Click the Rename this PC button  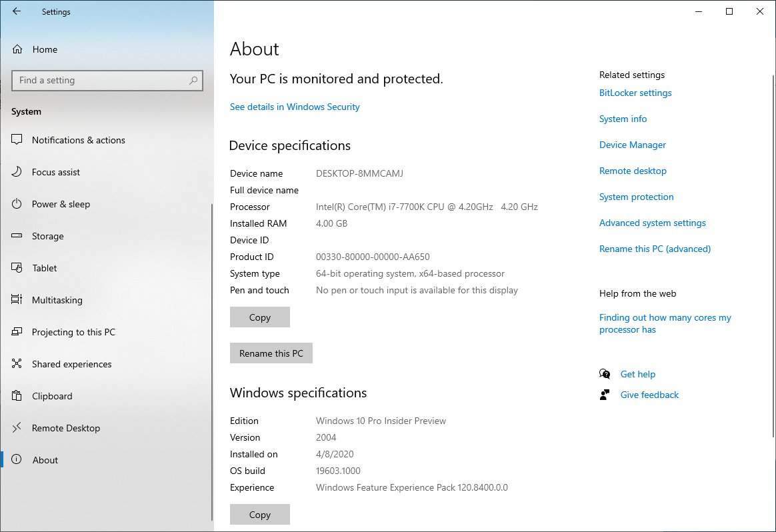pos(271,353)
